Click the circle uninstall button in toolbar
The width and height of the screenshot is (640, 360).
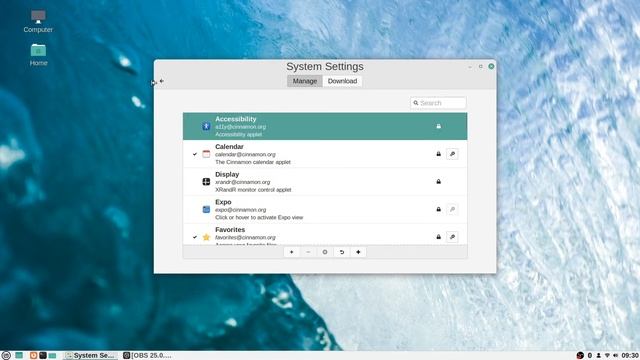(325, 252)
